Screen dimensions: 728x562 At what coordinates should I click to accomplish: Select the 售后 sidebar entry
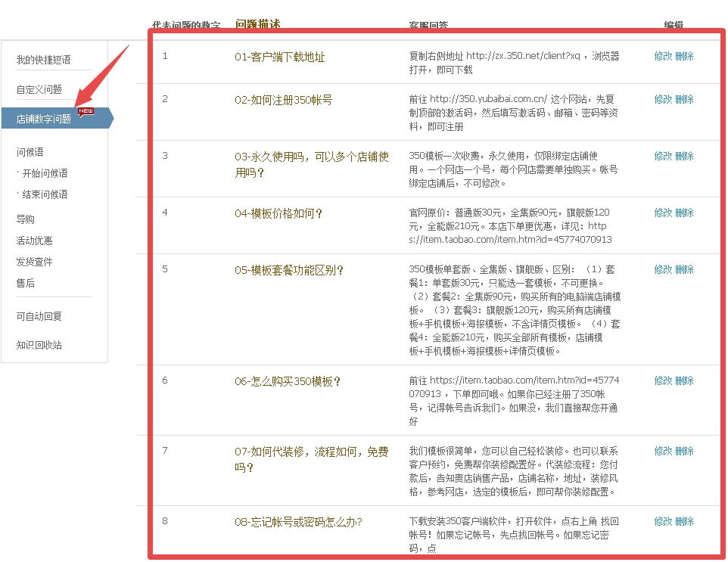[26, 283]
